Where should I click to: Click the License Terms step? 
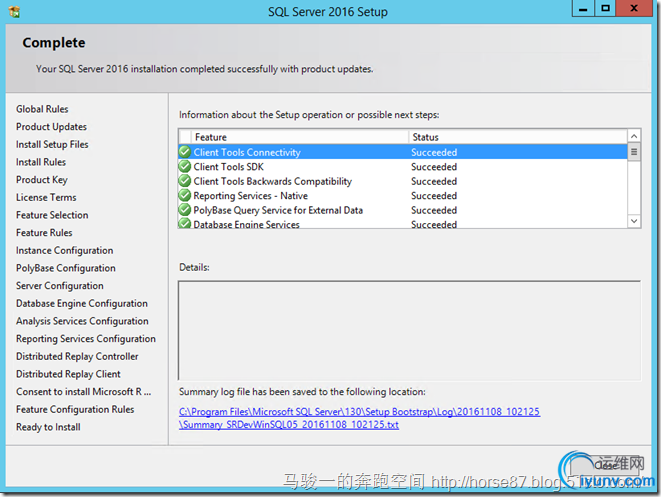tap(46, 197)
